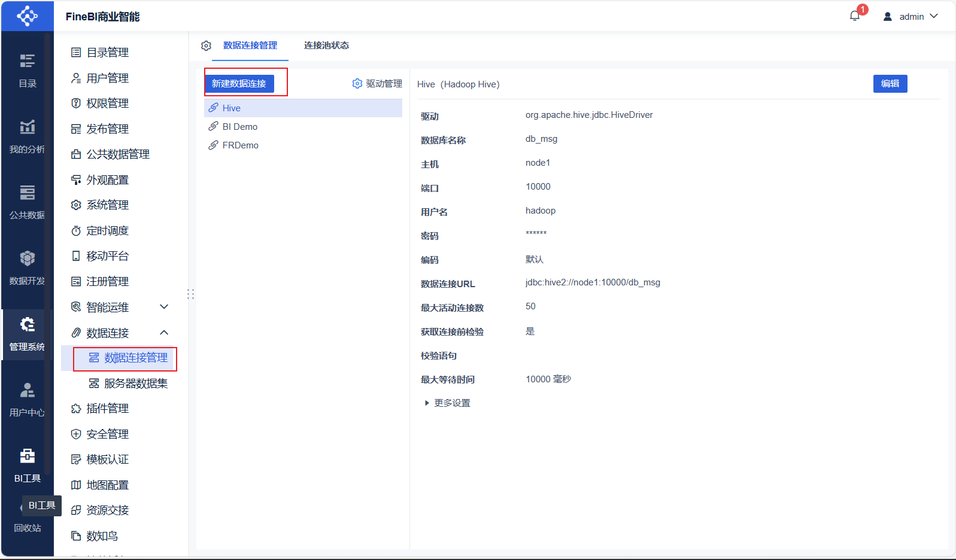This screenshot has height=560, width=956.
Task: Open 服务器数据集 in the menu
Action: point(135,384)
